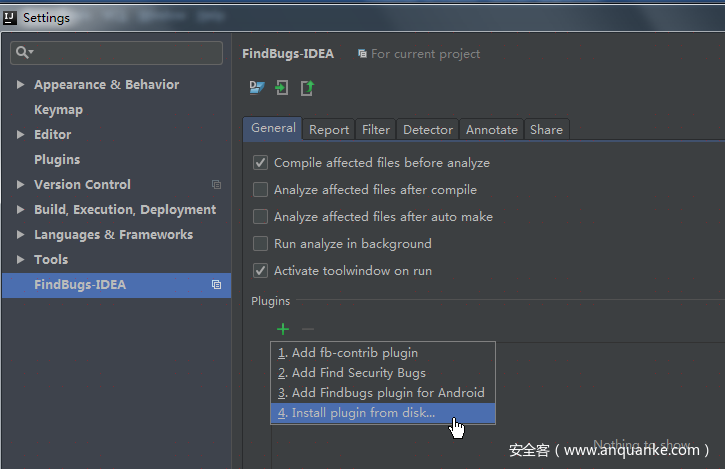Click the IntelliJ IDEA logo in title bar
Screen dimensions: 725x469
point(10,18)
